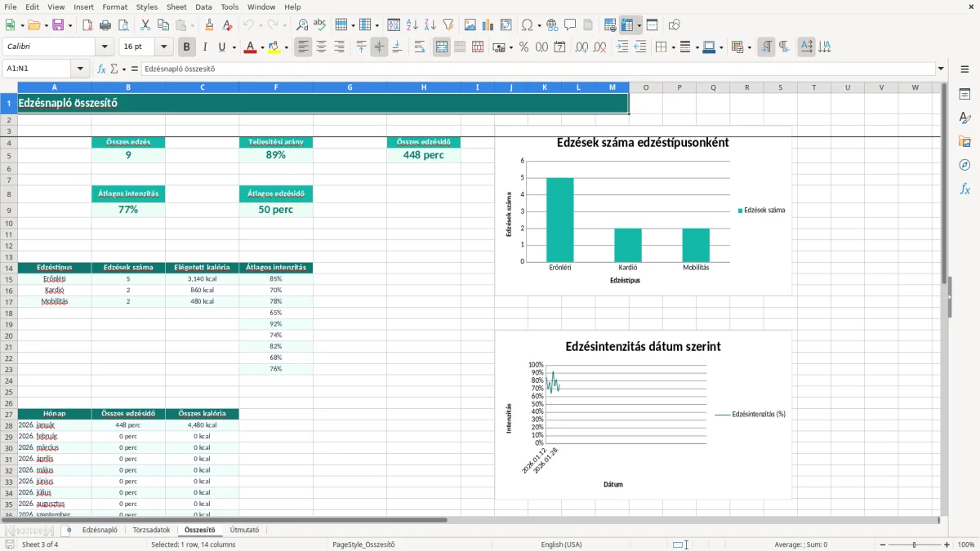Format as percent
Screen dimensions: 980x551
523,47
